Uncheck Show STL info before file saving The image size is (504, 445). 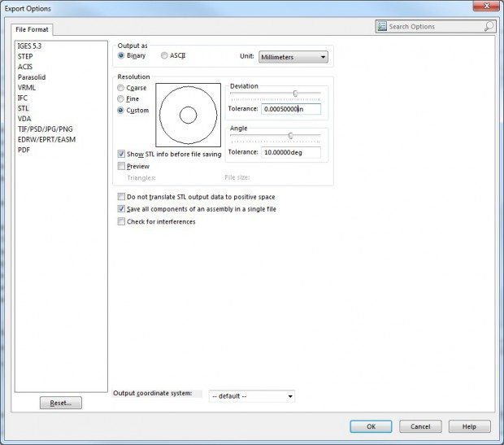click(x=122, y=154)
